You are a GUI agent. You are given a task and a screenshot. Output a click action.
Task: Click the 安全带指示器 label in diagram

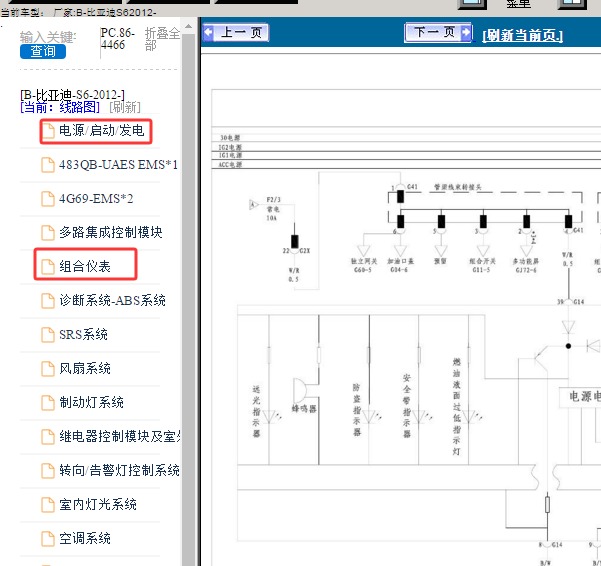point(407,406)
